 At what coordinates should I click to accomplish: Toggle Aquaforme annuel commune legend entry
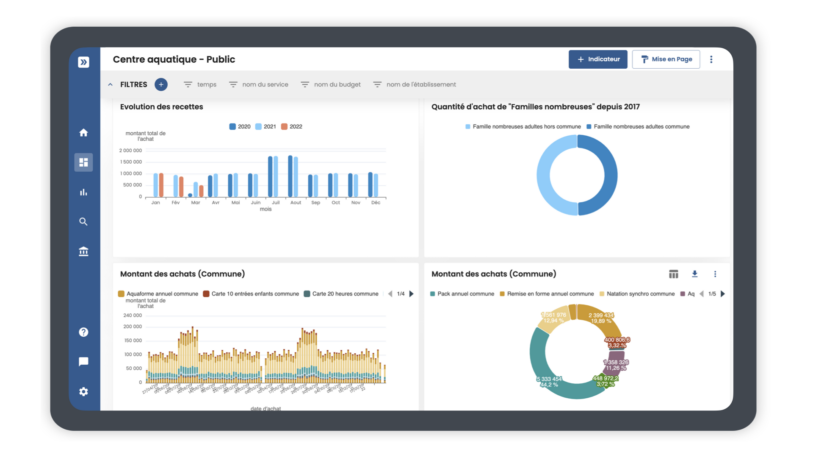(158, 294)
